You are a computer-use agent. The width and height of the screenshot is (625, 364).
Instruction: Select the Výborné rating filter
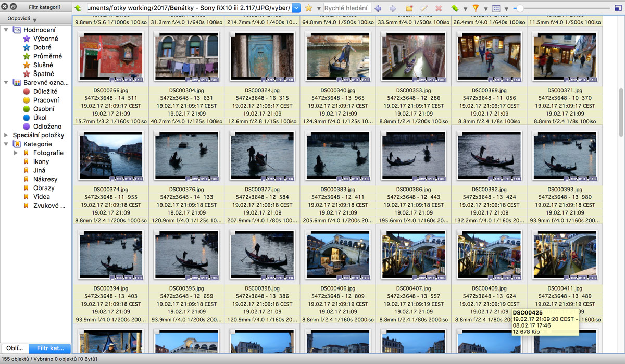point(45,39)
